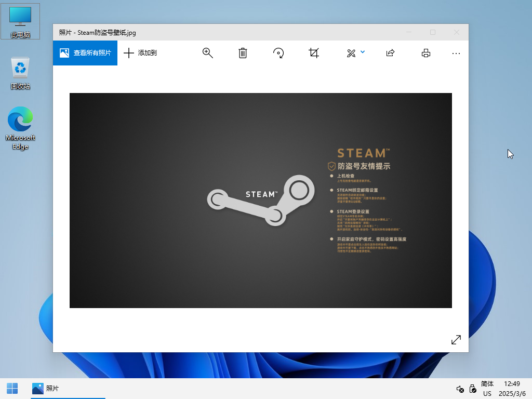
Task: Select the 此电脑 desktop icon
Action: point(20,21)
